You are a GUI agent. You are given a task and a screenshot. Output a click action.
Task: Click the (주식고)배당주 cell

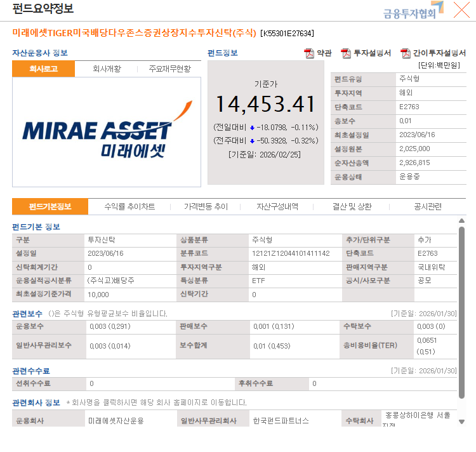(x=111, y=281)
